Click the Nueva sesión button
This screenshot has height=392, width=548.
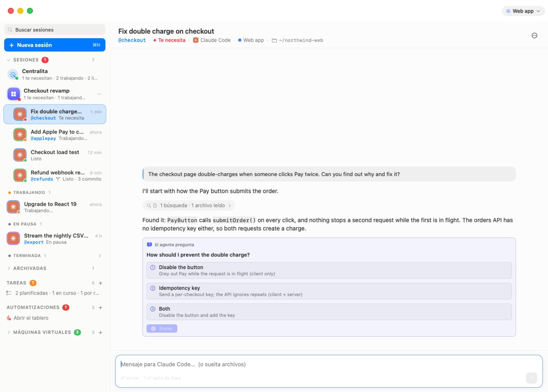[55, 45]
